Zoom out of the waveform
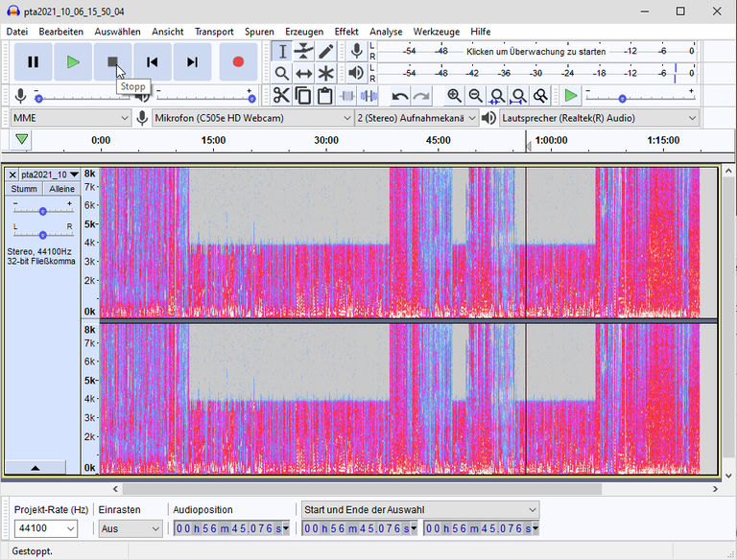Image resolution: width=737 pixels, height=560 pixels. tap(476, 96)
